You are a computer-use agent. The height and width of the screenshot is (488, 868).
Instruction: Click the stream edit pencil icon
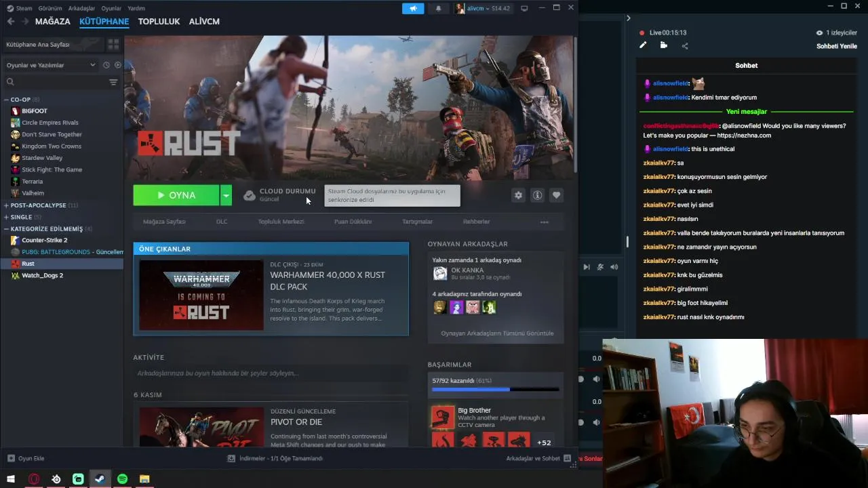point(643,45)
